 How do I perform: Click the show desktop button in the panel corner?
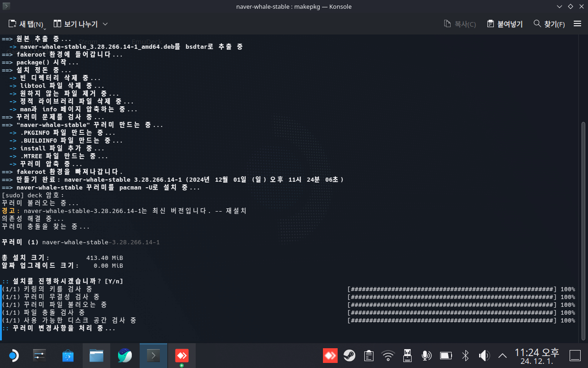click(575, 356)
